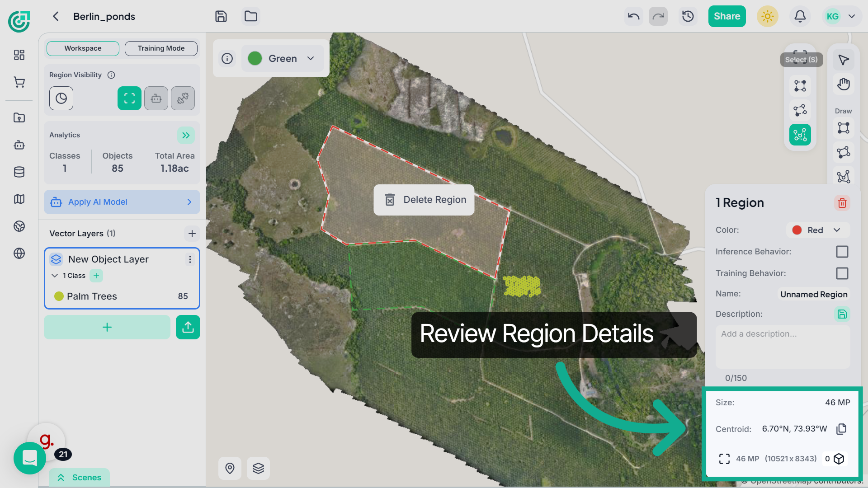Toggle region boundary visibility button
This screenshot has width=868, height=488.
coord(129,99)
